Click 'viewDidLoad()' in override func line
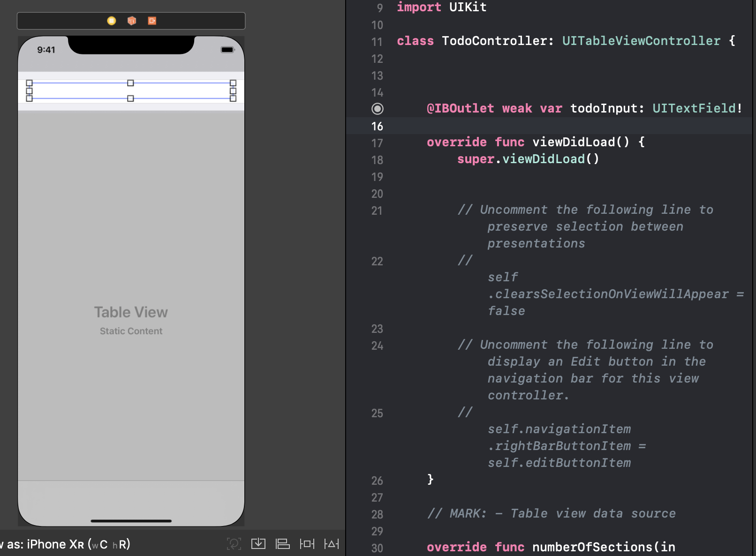This screenshot has height=556, width=756. (x=581, y=142)
